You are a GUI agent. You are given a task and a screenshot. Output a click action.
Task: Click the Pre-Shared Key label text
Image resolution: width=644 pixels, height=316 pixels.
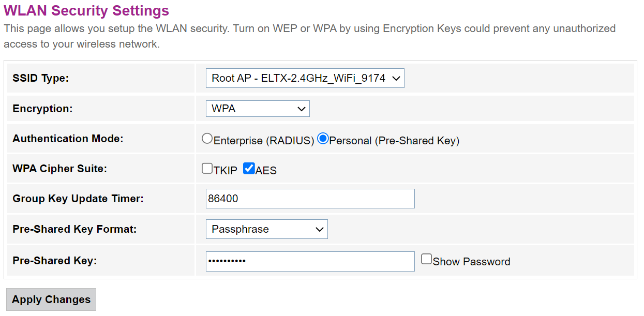coord(54,261)
